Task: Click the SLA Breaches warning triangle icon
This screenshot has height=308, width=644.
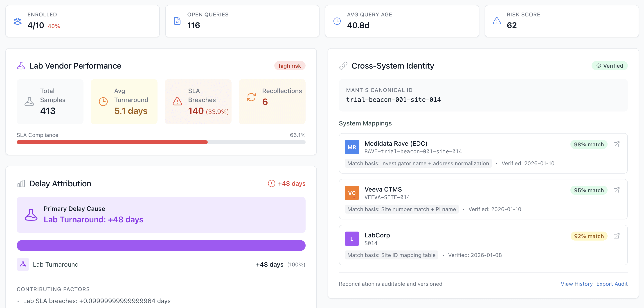Action: click(177, 101)
